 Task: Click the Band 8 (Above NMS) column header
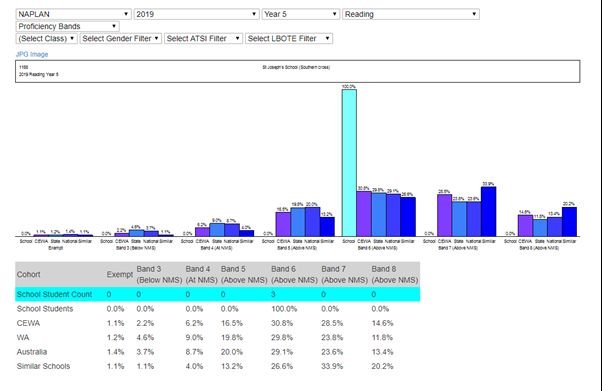(x=395, y=275)
